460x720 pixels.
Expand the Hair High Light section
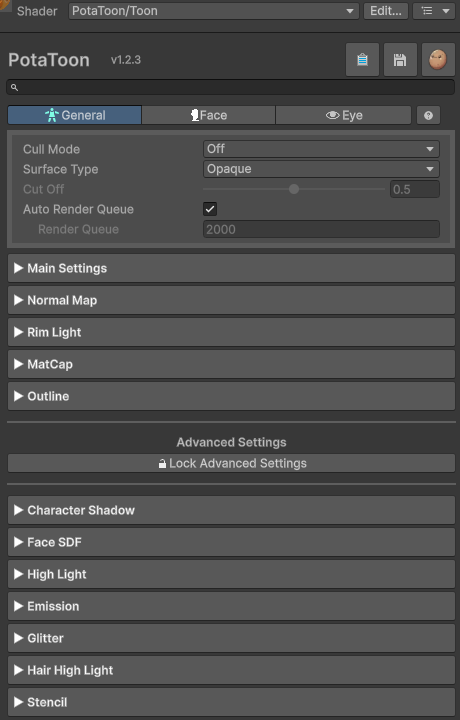pyautogui.click(x=231, y=670)
